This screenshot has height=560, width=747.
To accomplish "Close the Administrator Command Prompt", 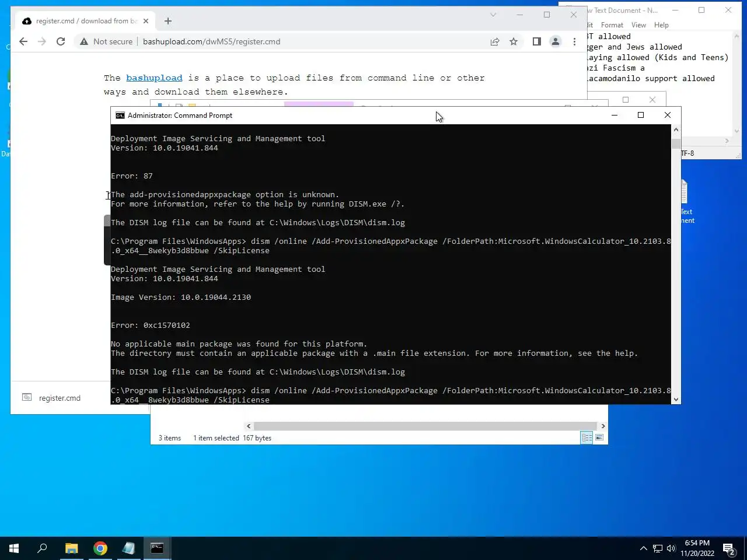I will click(668, 116).
